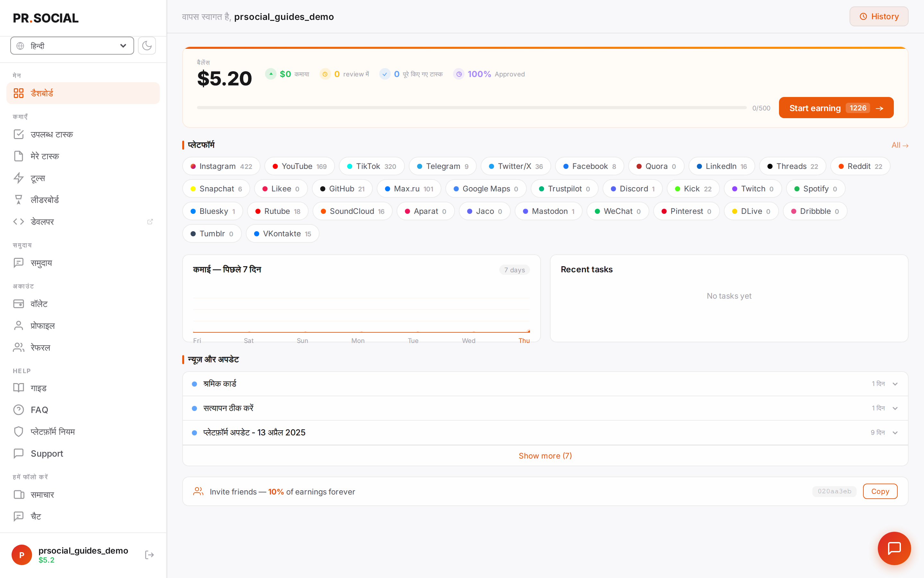Image resolution: width=924 pixels, height=578 pixels.
Task: Click the उपलब्ध टास्क checkbox icon
Action: [18, 134]
